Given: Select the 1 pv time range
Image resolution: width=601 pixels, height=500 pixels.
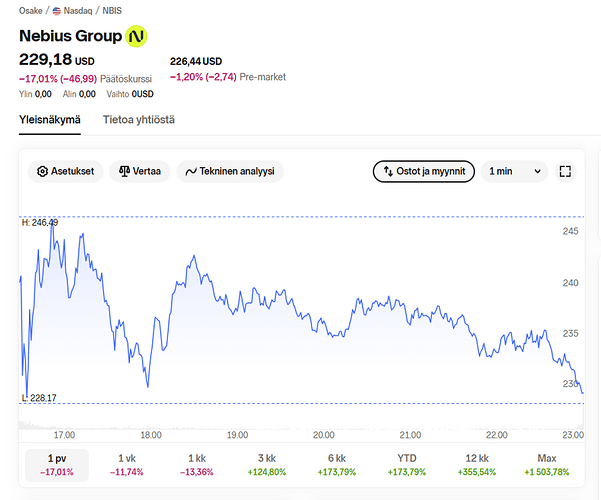Looking at the screenshot, I should [57, 465].
